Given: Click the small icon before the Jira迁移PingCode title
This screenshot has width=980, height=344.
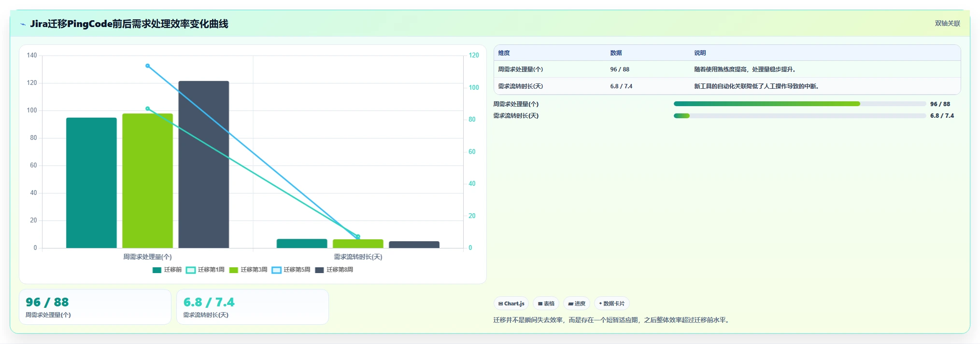Looking at the screenshot, I should (23, 24).
